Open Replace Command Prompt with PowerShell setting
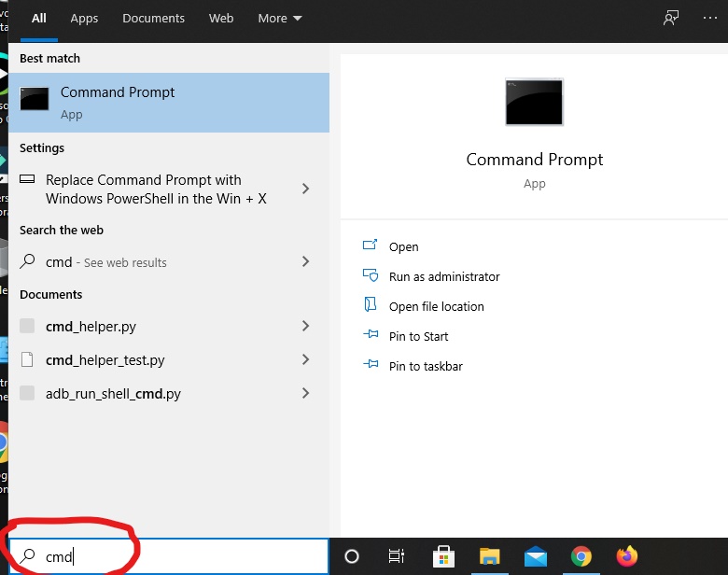 point(169,189)
